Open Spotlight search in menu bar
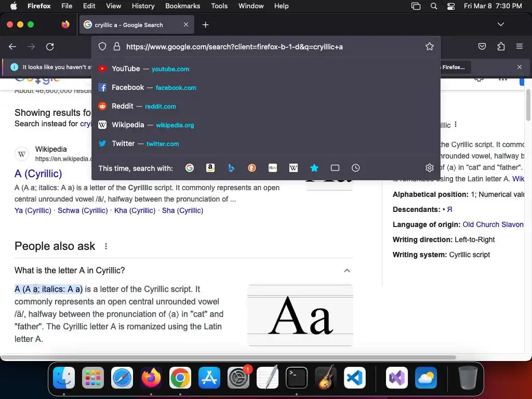 (x=434, y=6)
